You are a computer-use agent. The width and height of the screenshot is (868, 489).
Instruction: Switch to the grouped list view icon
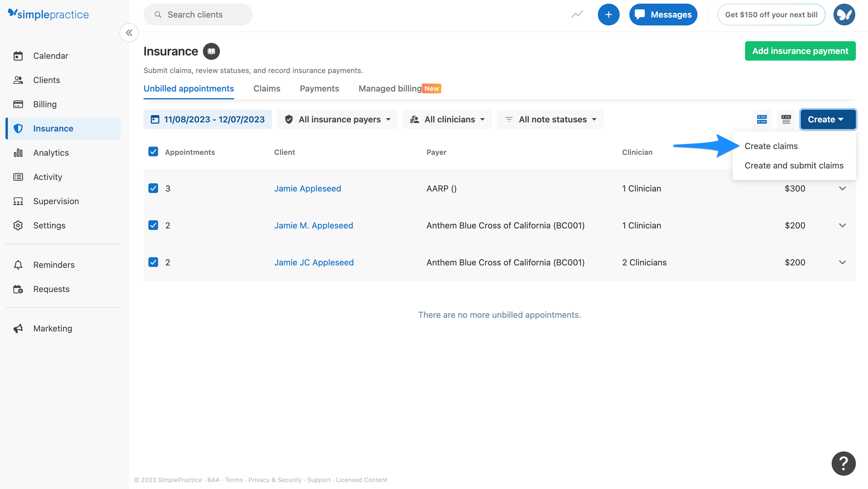(762, 119)
